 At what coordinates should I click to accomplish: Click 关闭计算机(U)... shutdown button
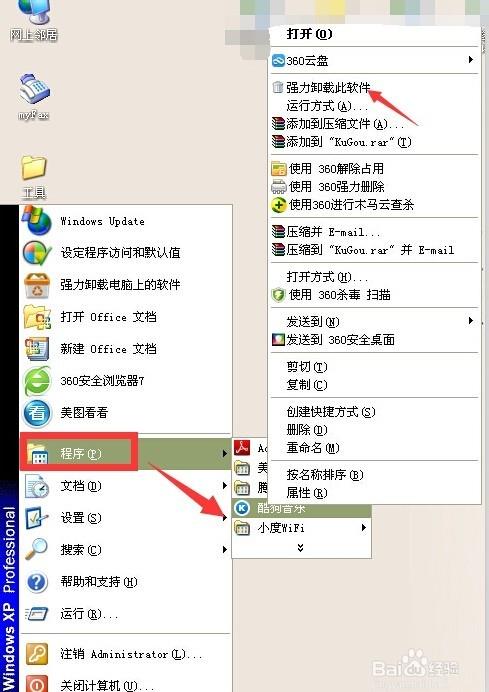[x=126, y=683]
